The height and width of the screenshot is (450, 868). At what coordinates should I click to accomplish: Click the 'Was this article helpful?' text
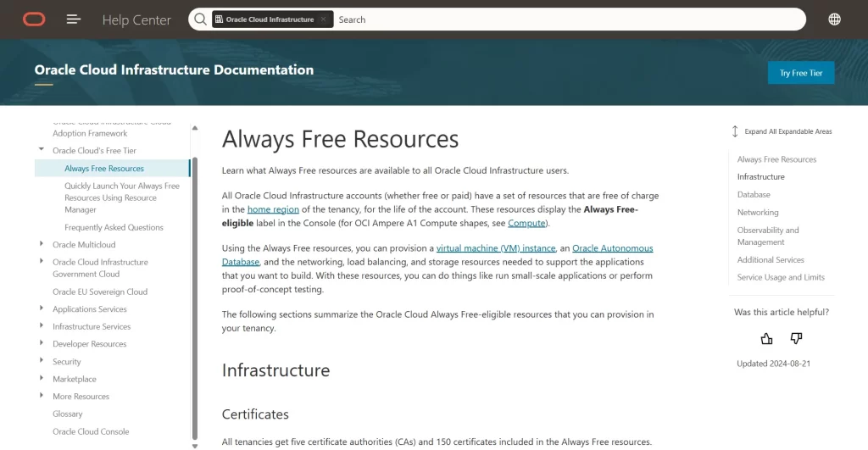pyautogui.click(x=781, y=312)
